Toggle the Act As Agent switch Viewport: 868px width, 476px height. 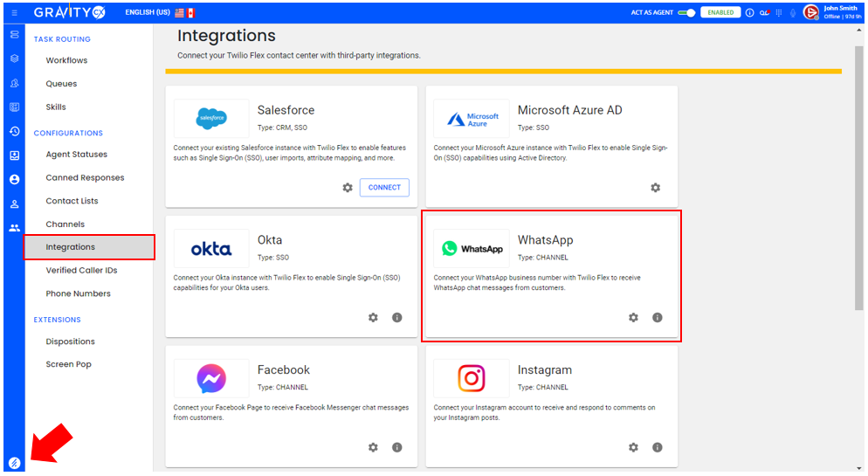tap(687, 13)
